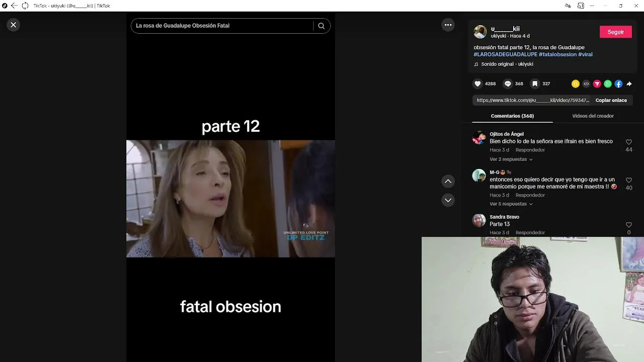Open 'Sonido original - ukiyuki' sound link
The width and height of the screenshot is (644, 362).
[507, 64]
